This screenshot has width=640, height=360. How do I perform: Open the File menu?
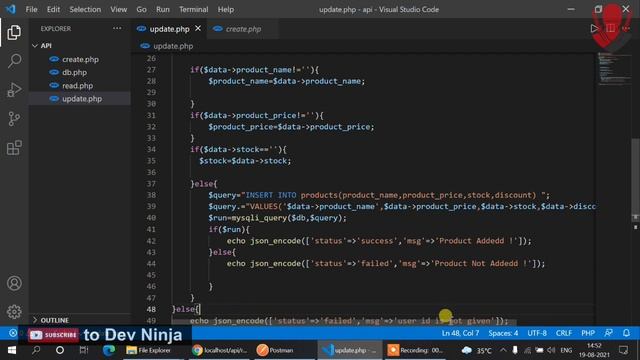[x=31, y=9]
